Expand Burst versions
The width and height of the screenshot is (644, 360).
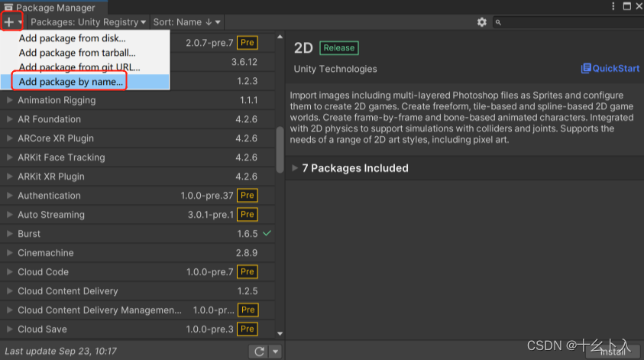coord(9,233)
